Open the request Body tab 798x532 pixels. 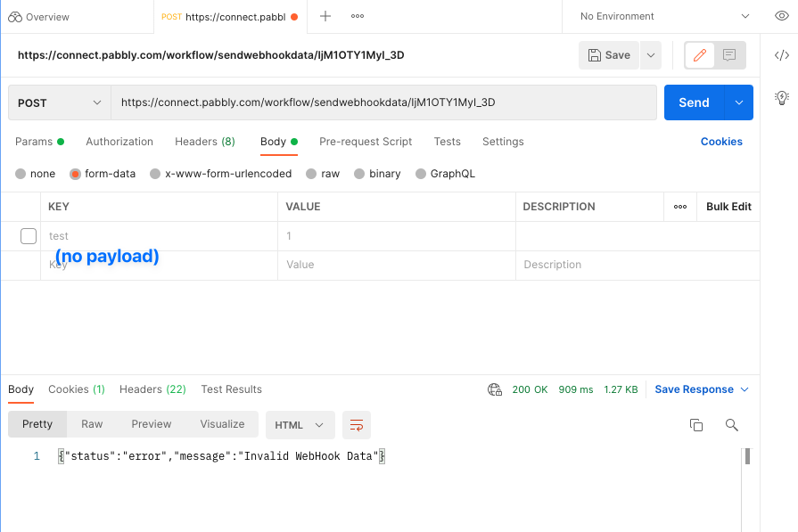(x=278, y=142)
